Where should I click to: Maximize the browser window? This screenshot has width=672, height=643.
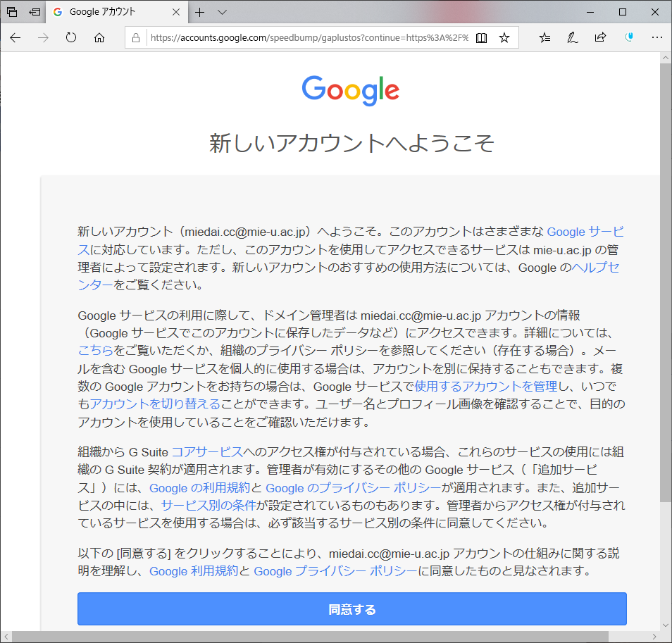pyautogui.click(x=623, y=12)
